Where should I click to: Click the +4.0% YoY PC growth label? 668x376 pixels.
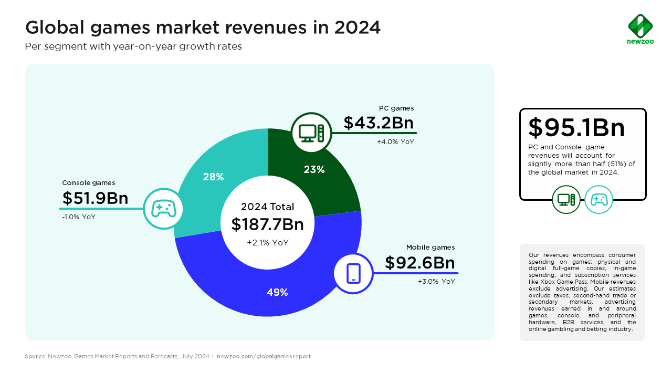tap(395, 141)
